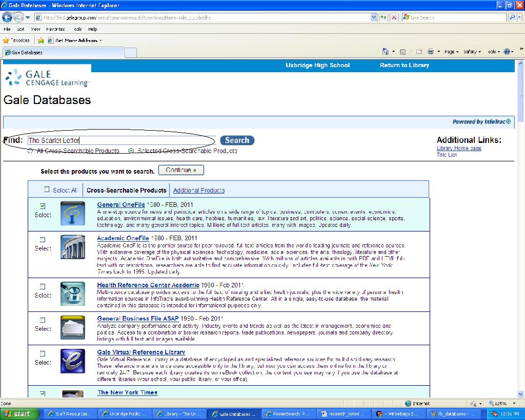Open the Edit menu

click(x=21, y=29)
